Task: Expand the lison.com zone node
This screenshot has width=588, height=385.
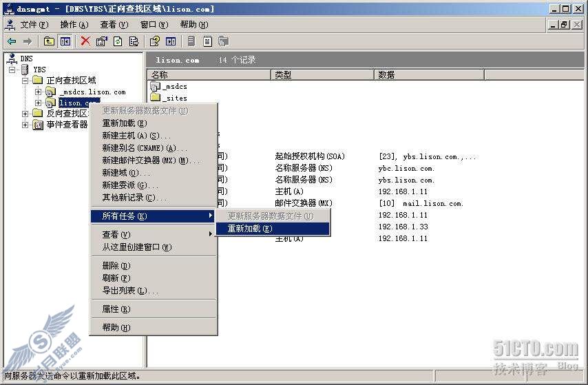Action: [38, 103]
